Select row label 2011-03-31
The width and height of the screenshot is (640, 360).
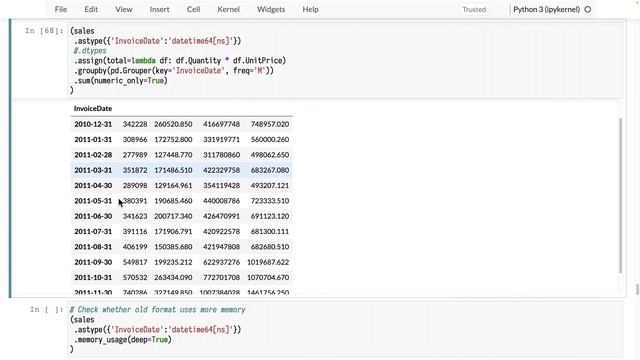[x=93, y=170]
